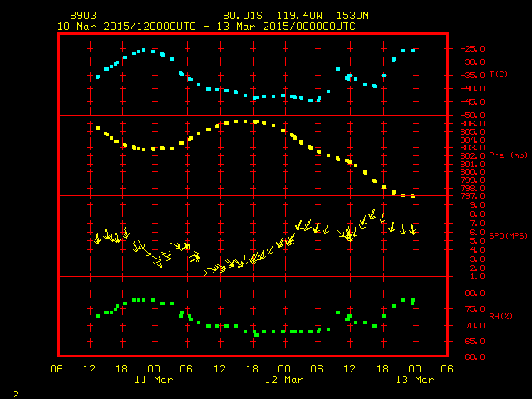Click the 798.0 pressure tick value
Image resolution: width=532 pixels, height=399 pixels.
(473, 189)
